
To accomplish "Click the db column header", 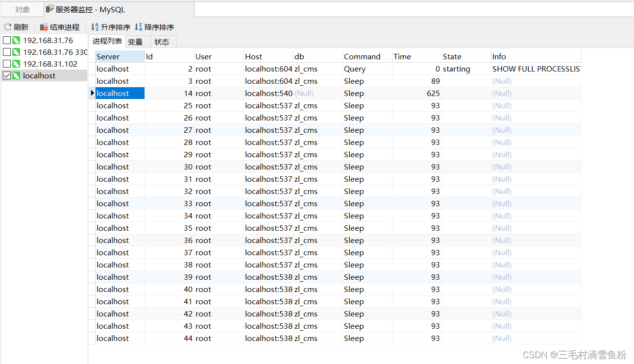I will pos(318,56).
